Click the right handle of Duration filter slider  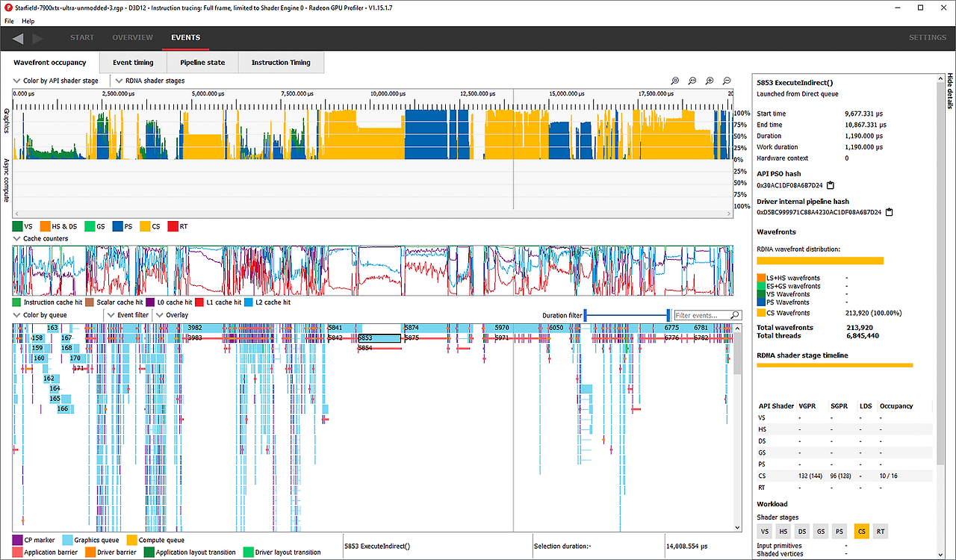[x=668, y=315]
